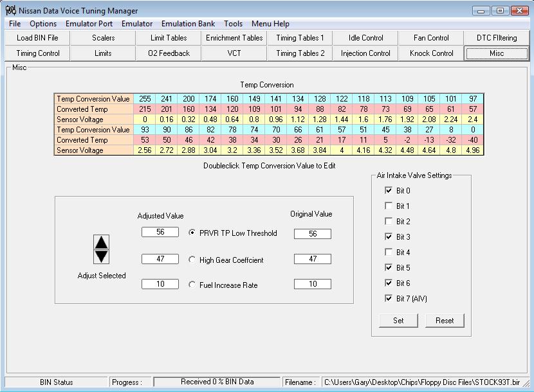
Task: Open the Emulation Bank menu
Action: tap(188, 24)
